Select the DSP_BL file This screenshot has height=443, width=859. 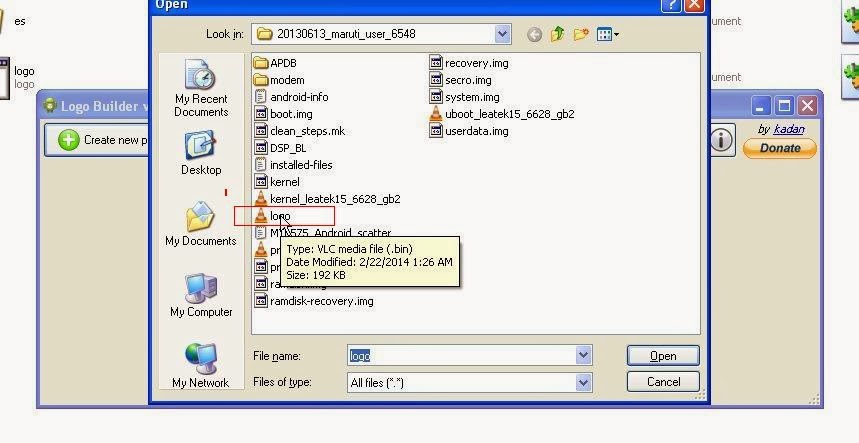point(280,148)
